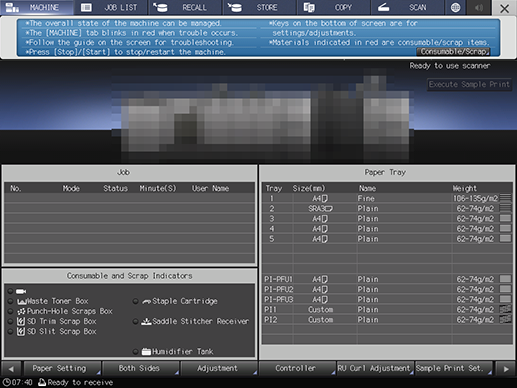The height and width of the screenshot is (388, 517).
Task: Select the toner cartridge indicator circle
Action: (10, 291)
